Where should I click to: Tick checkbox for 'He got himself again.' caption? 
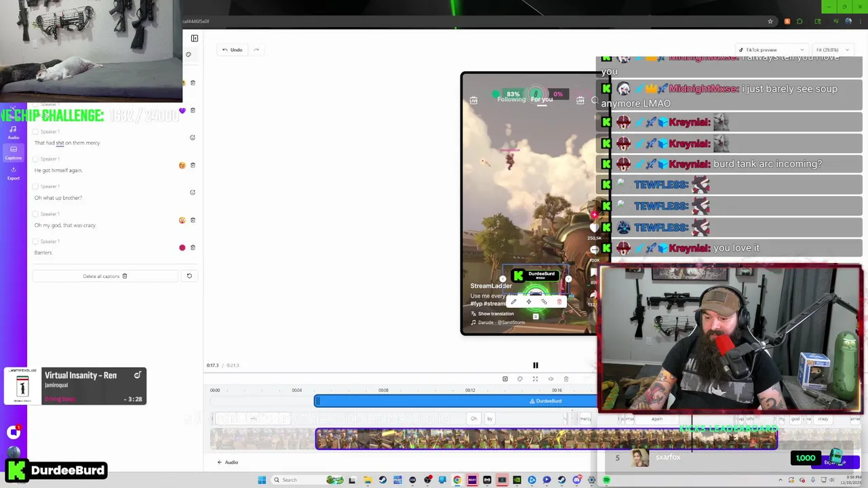pyautogui.click(x=36, y=159)
